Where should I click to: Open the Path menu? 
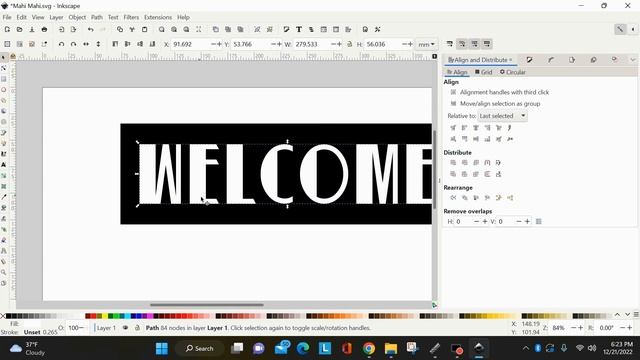[x=97, y=17]
